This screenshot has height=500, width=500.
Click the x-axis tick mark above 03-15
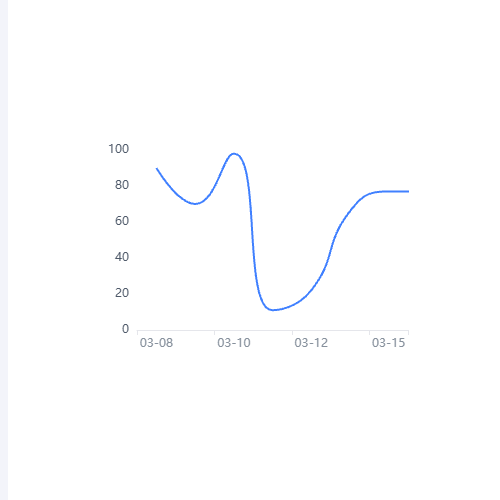pos(369,332)
